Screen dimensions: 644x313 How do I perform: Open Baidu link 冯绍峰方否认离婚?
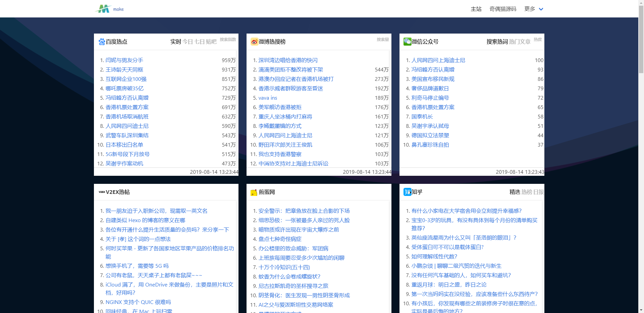(x=127, y=98)
